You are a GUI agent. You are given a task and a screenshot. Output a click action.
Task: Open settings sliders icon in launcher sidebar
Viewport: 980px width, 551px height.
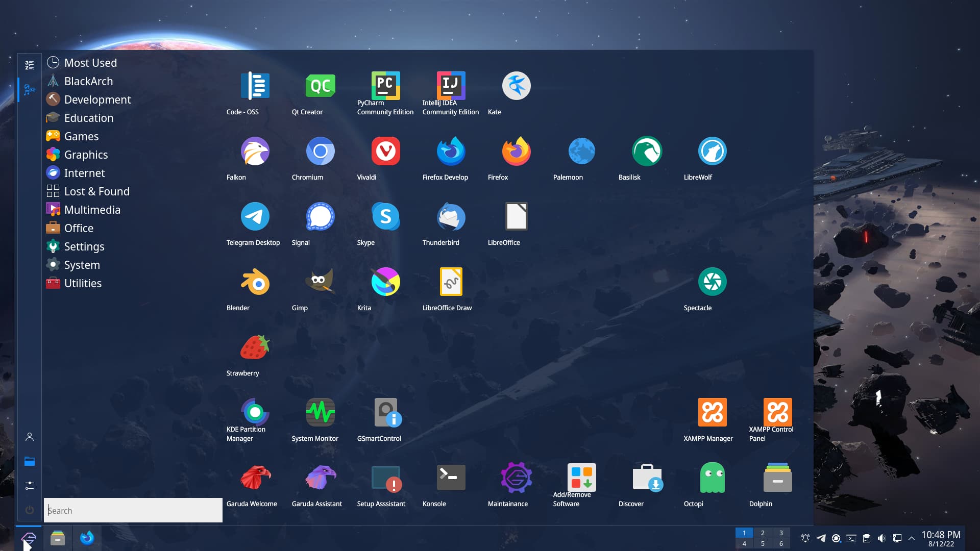pyautogui.click(x=30, y=485)
